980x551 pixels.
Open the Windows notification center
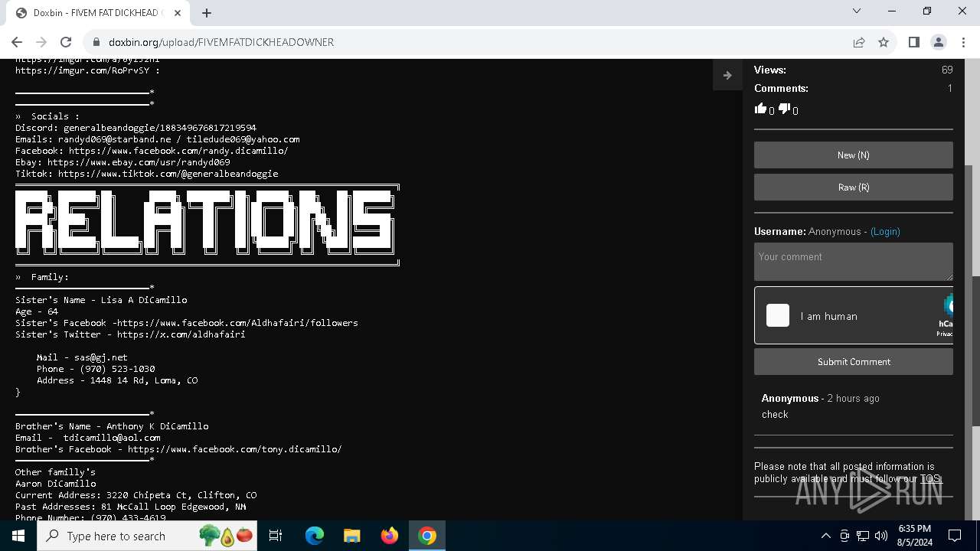pos(955,536)
